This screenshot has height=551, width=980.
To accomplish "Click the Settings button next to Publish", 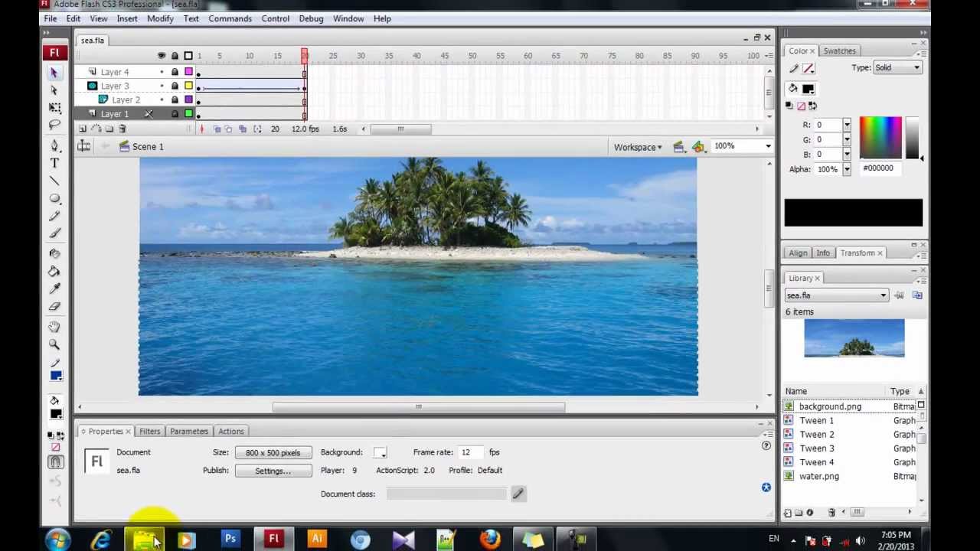I will pyautogui.click(x=273, y=470).
